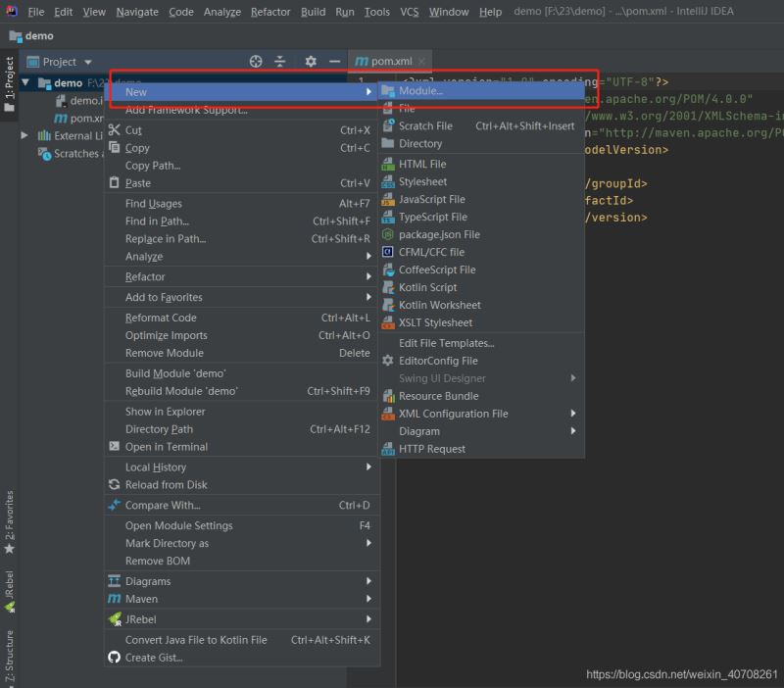The image size is (784, 688).
Task: Click the editor scrollbar on the right
Action: point(777,294)
